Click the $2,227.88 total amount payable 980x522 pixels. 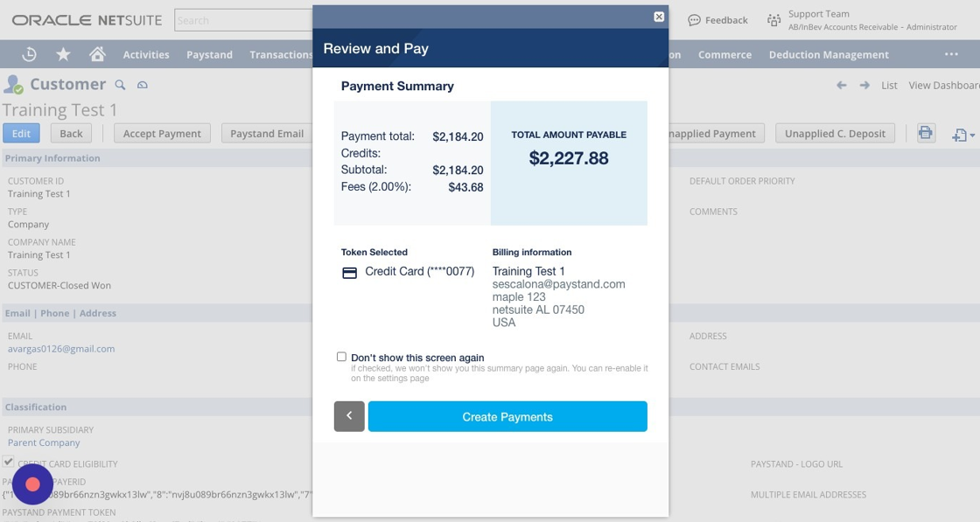[569, 158]
